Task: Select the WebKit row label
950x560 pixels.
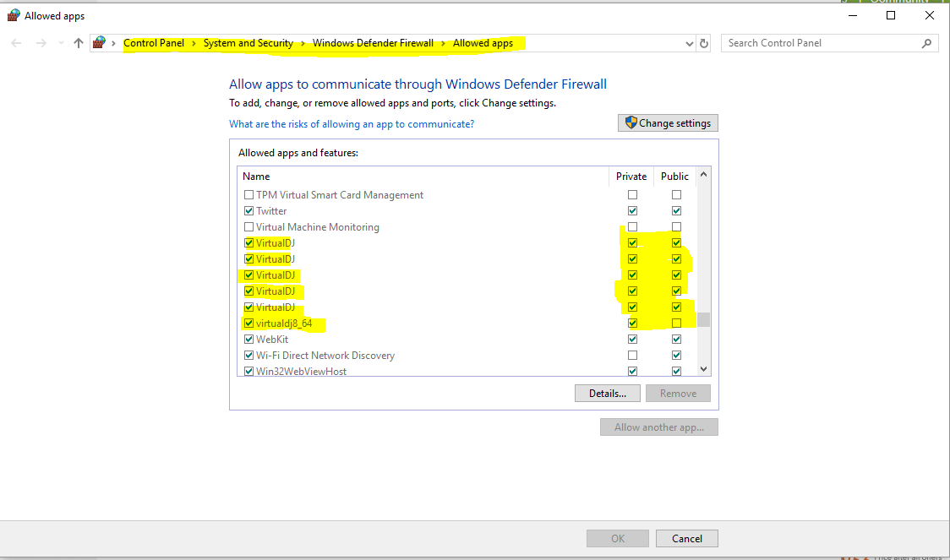Action: point(272,340)
